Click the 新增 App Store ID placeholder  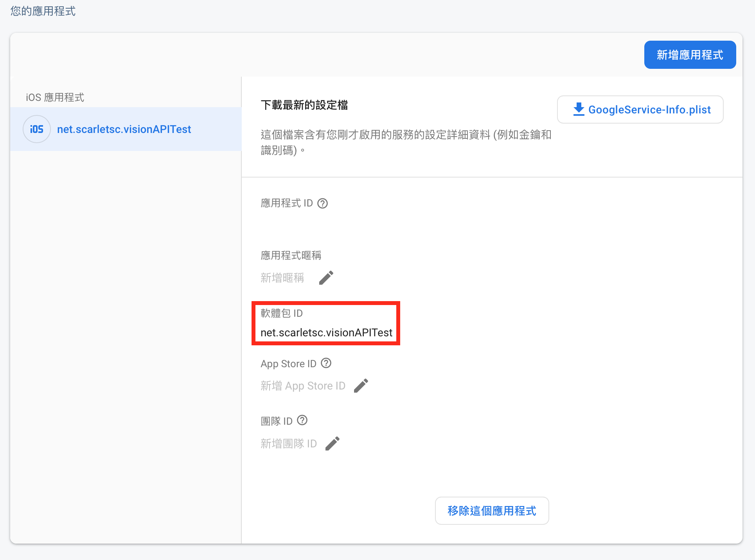[x=303, y=386]
